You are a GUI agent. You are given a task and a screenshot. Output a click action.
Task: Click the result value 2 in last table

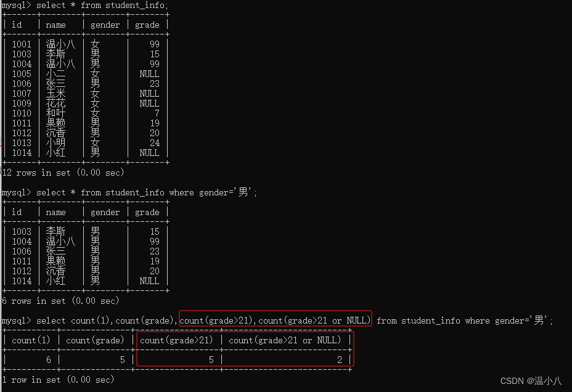click(x=340, y=360)
